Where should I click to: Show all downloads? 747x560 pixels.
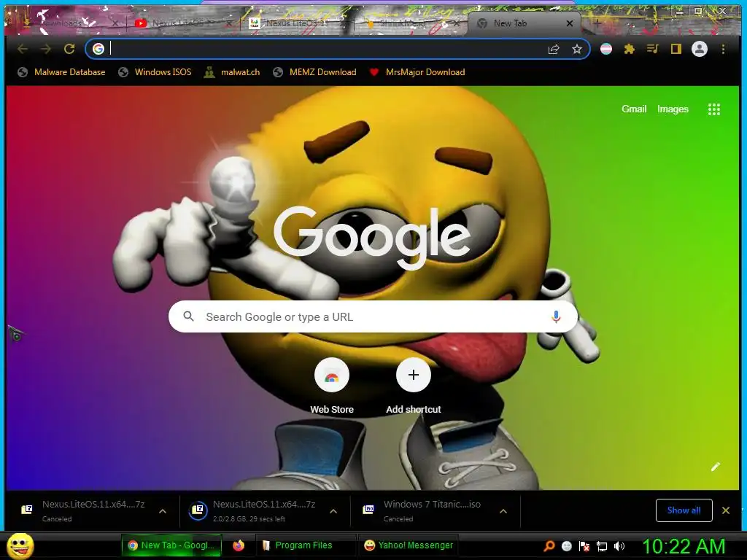tap(684, 510)
